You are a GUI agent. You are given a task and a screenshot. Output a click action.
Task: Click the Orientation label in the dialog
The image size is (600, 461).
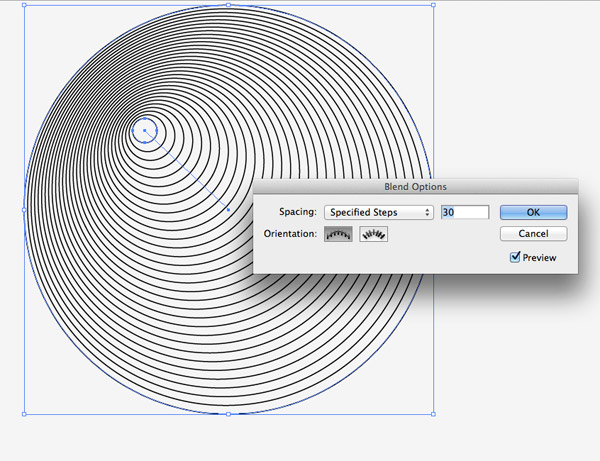point(288,234)
